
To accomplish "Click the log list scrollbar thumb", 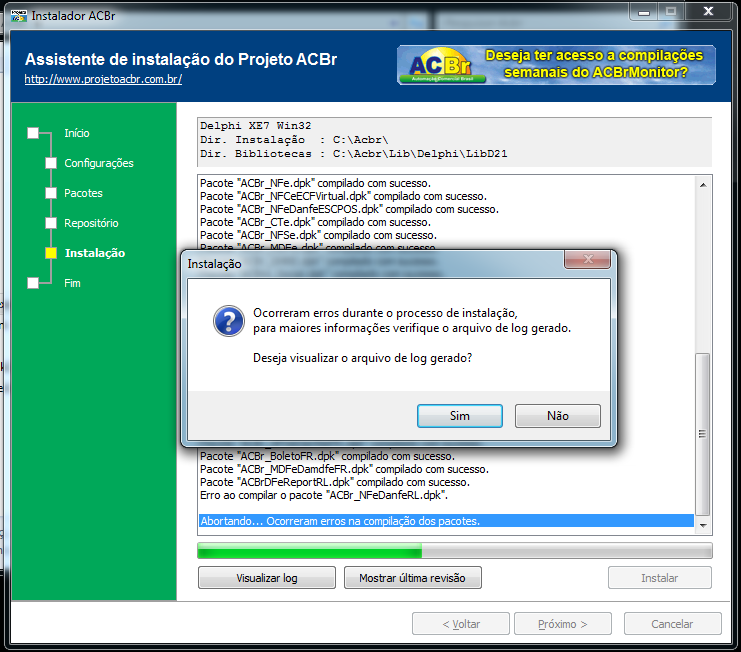I will (703, 434).
